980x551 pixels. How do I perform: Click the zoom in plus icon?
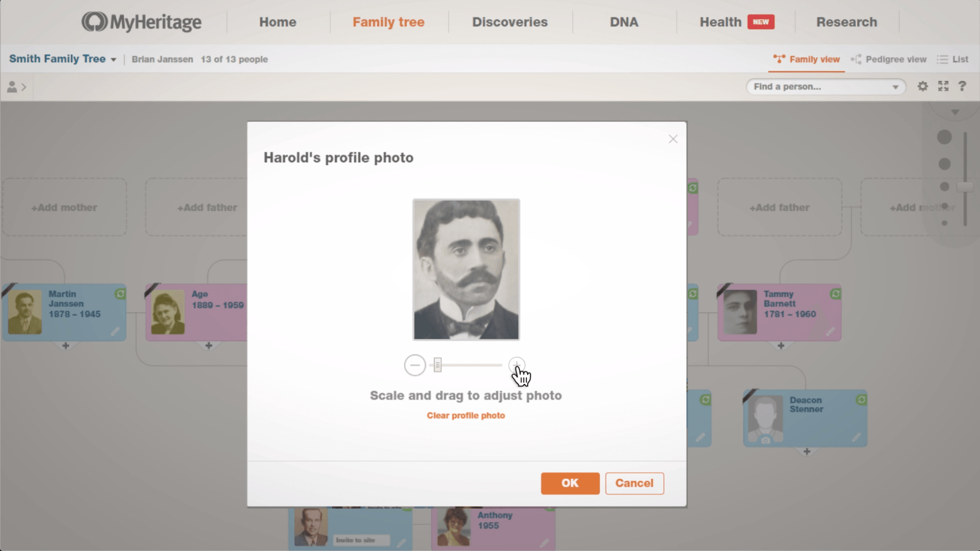(517, 365)
